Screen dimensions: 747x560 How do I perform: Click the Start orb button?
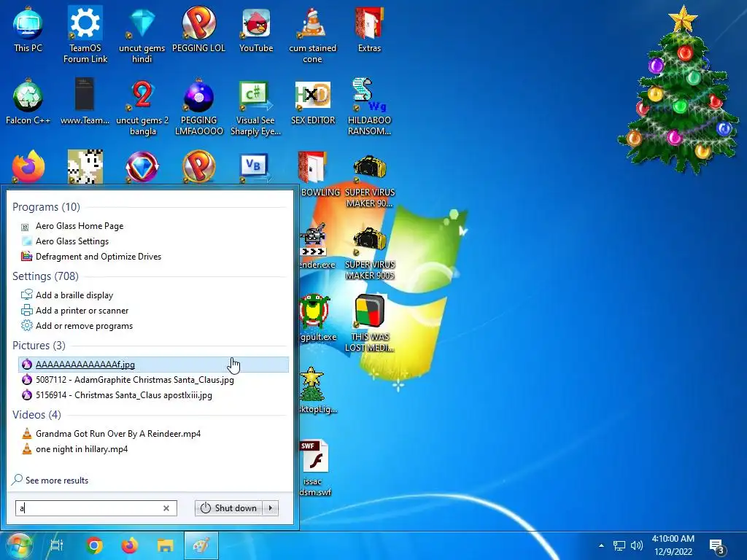click(18, 545)
